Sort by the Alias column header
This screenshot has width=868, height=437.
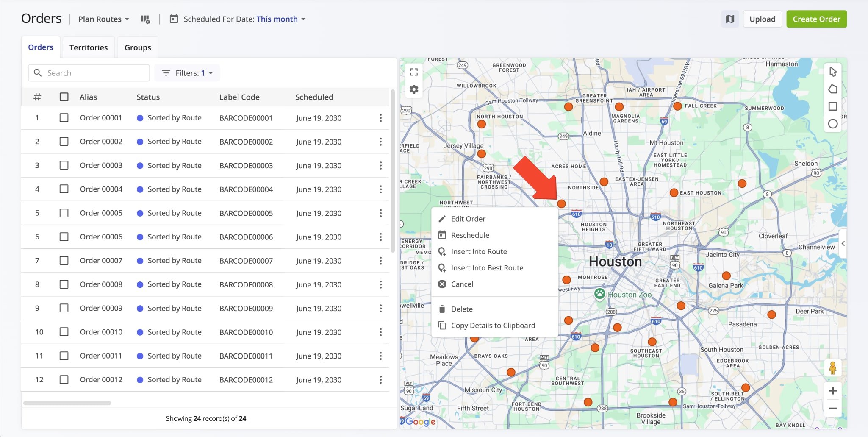tap(88, 97)
